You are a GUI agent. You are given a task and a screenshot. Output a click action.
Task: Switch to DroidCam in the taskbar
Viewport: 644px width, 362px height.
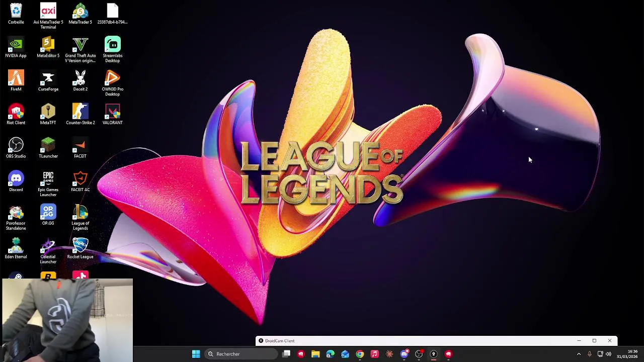(x=434, y=354)
